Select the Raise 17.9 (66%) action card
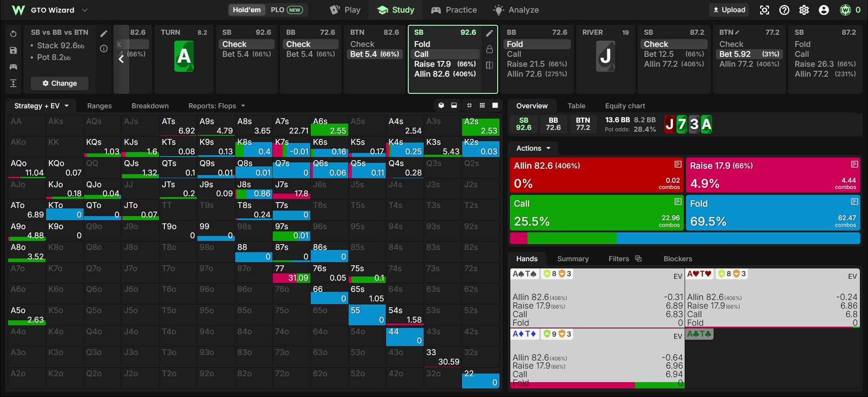 pos(773,175)
